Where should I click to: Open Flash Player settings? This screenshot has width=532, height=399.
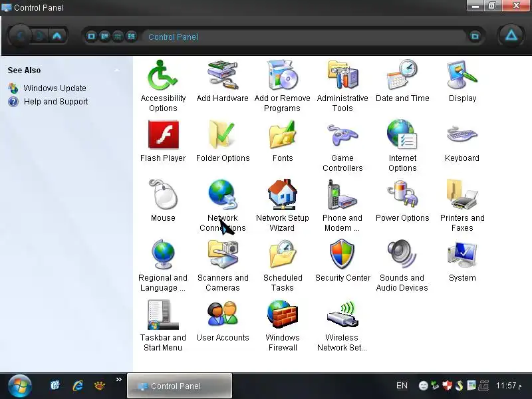[163, 141]
